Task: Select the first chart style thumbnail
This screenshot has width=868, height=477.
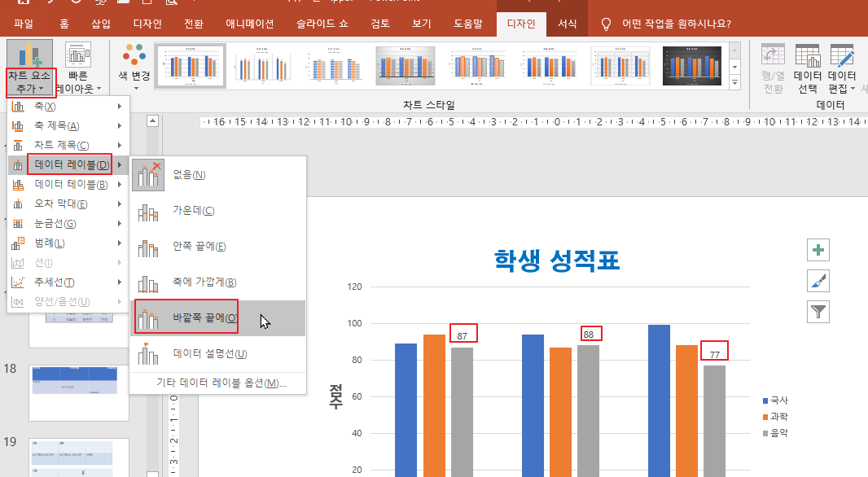Action: [191, 67]
